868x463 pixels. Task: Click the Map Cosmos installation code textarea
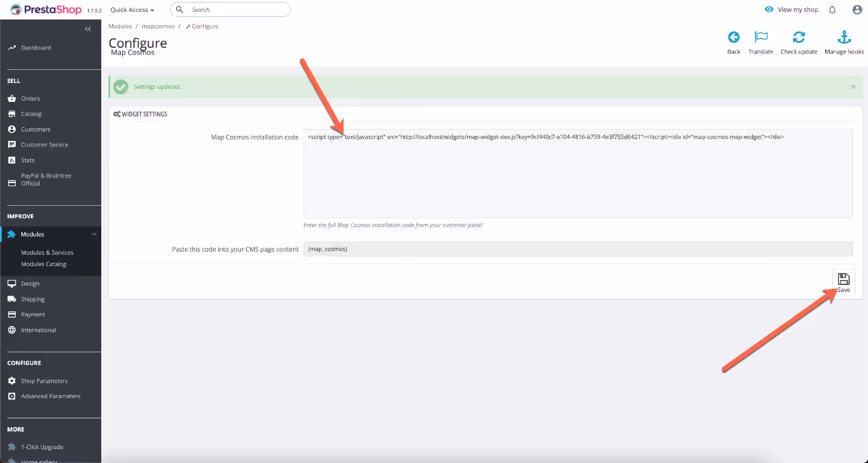[x=578, y=174]
